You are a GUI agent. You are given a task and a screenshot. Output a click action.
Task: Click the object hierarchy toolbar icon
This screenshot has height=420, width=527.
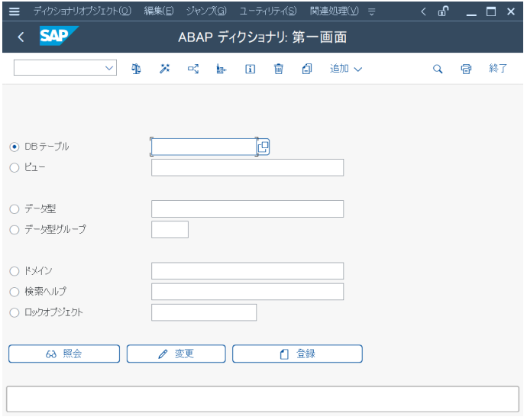(x=221, y=69)
